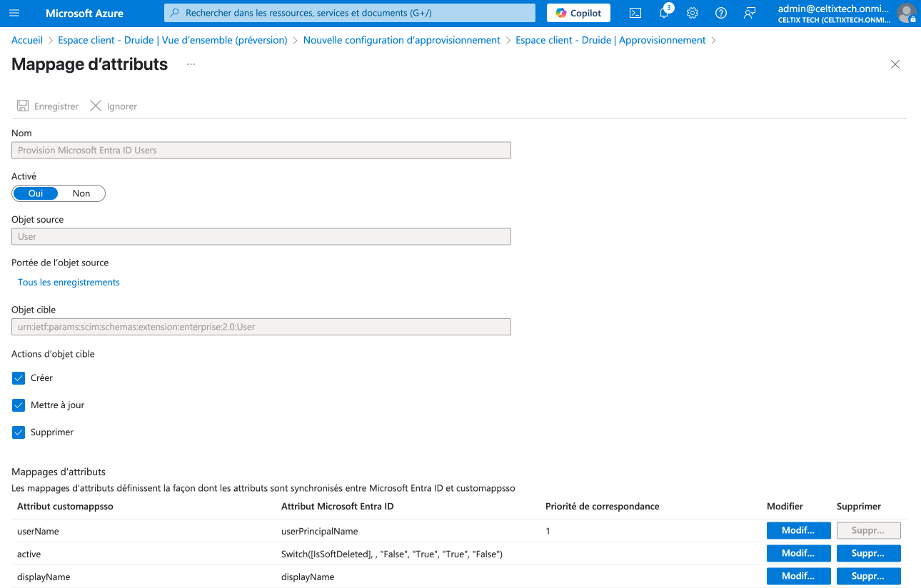The image size is (921, 588).
Task: Open the notifications bell
Action: pos(664,13)
